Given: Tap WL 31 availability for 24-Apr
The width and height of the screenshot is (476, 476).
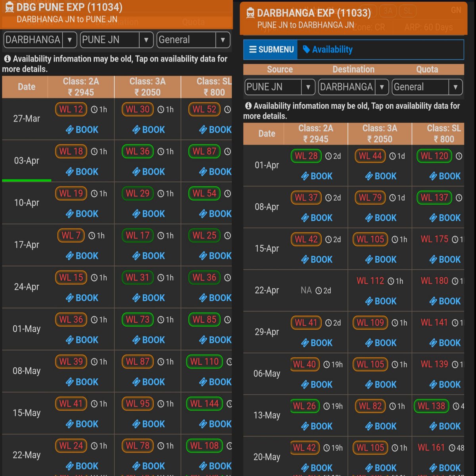Looking at the screenshot, I should point(138,277).
